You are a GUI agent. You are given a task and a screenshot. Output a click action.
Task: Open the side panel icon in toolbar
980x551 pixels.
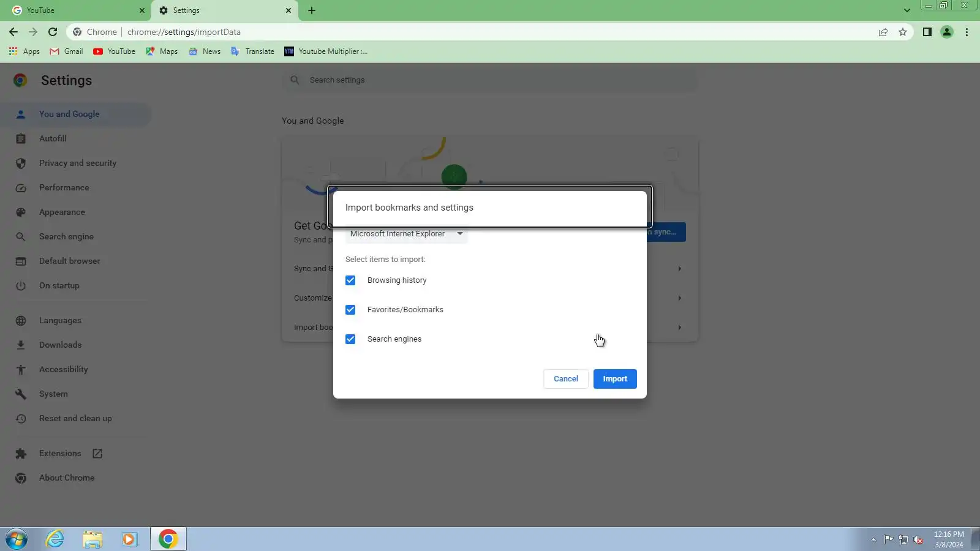point(927,32)
